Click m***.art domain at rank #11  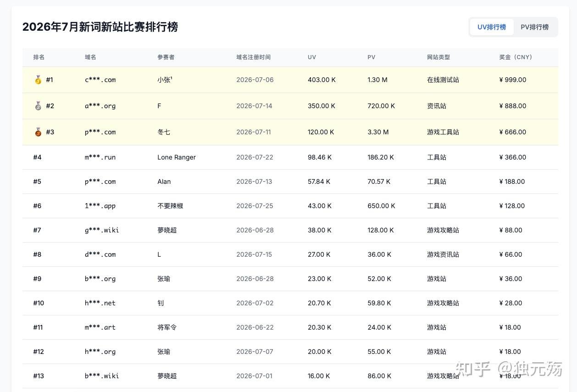pyautogui.click(x=100, y=327)
